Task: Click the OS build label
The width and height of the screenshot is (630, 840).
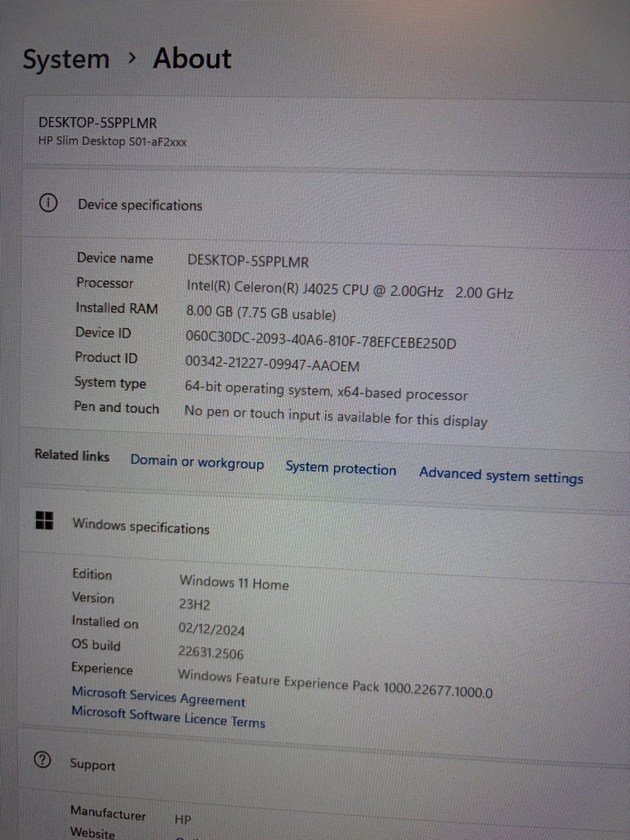Action: 96,644
